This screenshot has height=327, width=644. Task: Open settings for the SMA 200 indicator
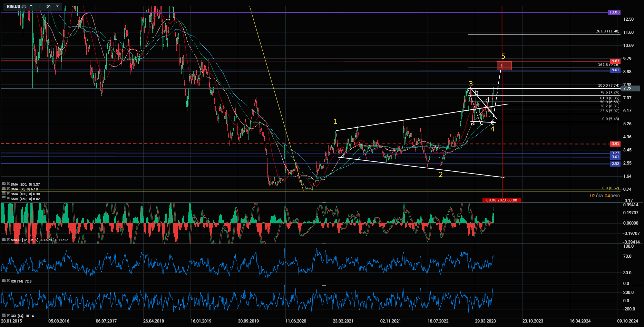3,184
